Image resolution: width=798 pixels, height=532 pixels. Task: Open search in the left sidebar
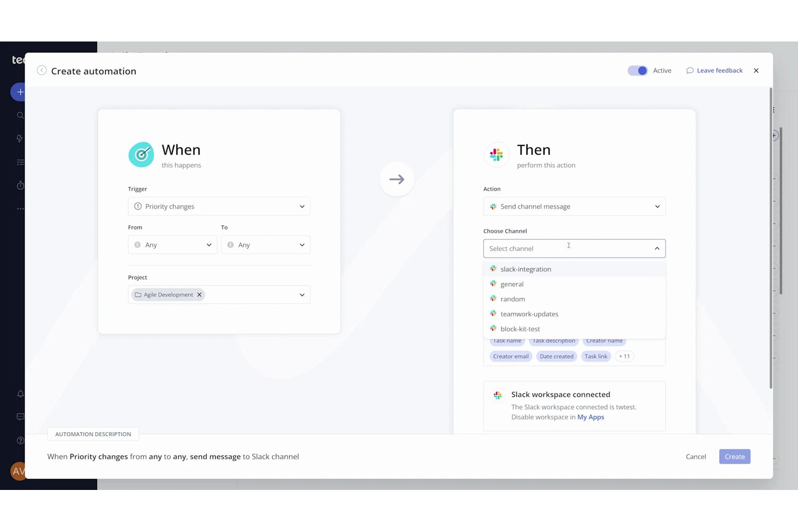click(x=20, y=115)
